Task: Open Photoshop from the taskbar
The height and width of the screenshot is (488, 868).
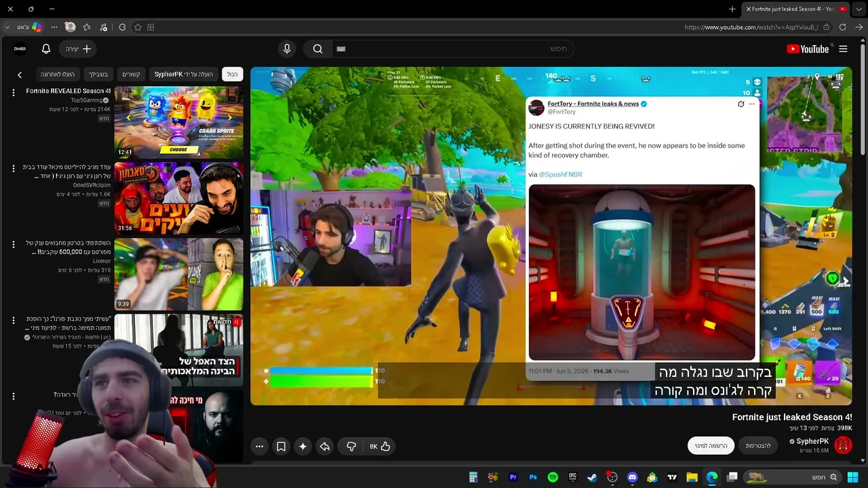Action: click(x=532, y=477)
